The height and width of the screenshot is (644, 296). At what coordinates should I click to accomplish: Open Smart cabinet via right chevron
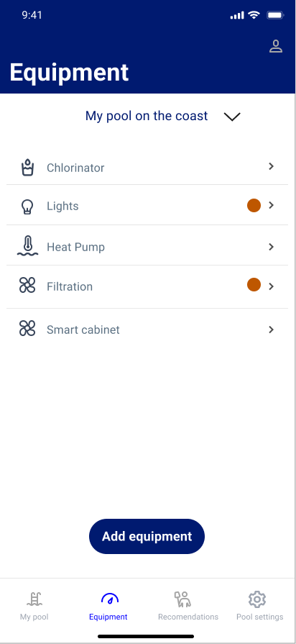271,330
